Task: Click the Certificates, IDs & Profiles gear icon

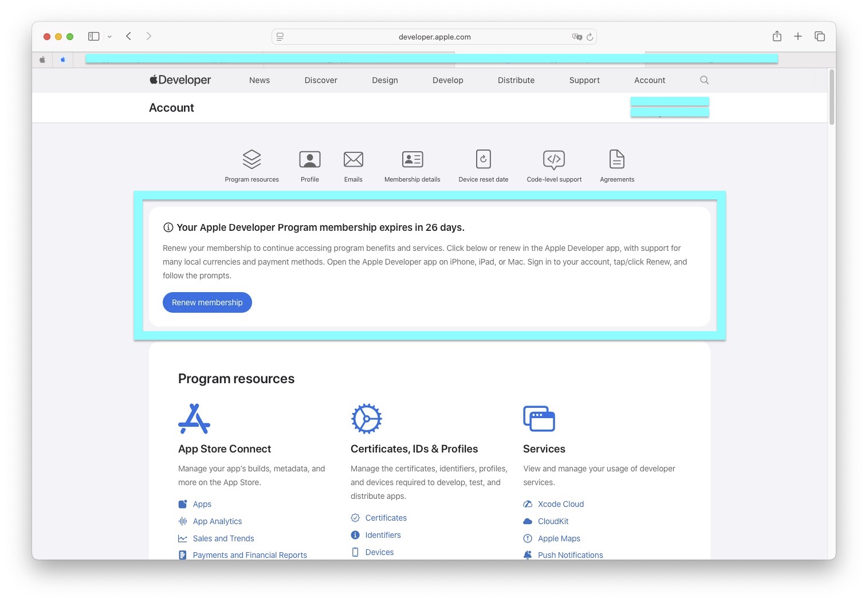Action: [367, 419]
